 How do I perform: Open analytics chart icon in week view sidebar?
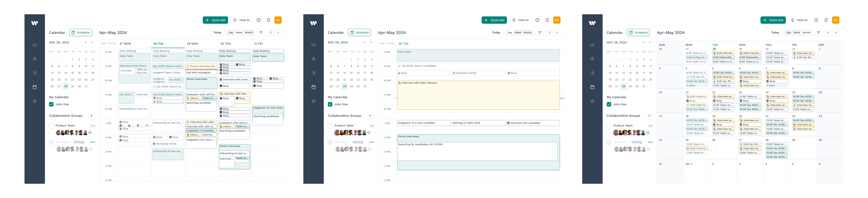pyautogui.click(x=34, y=45)
